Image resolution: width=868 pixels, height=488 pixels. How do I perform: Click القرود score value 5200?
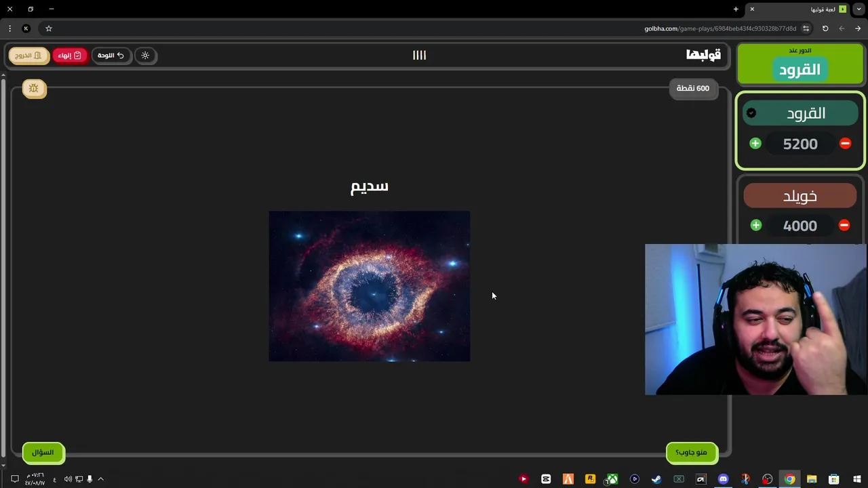pyautogui.click(x=800, y=144)
